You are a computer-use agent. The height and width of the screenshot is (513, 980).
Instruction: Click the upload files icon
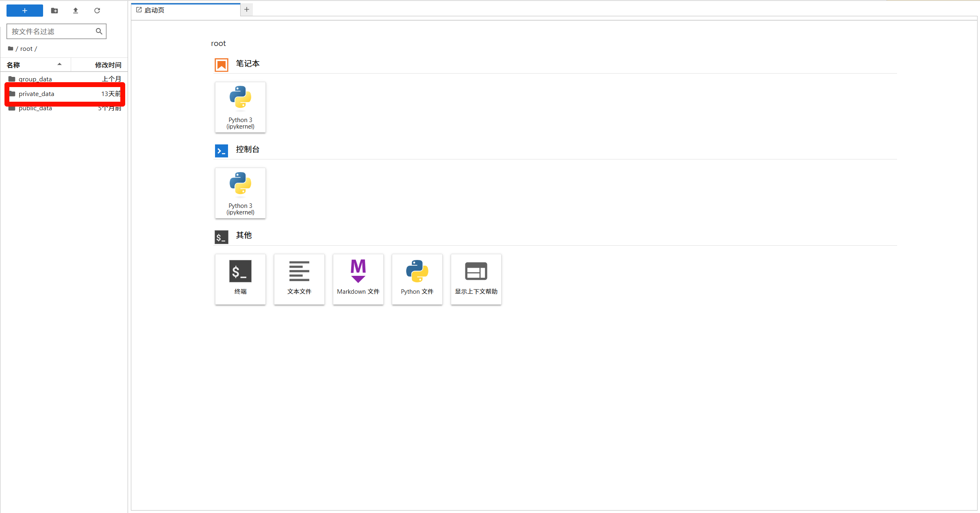pyautogui.click(x=76, y=11)
